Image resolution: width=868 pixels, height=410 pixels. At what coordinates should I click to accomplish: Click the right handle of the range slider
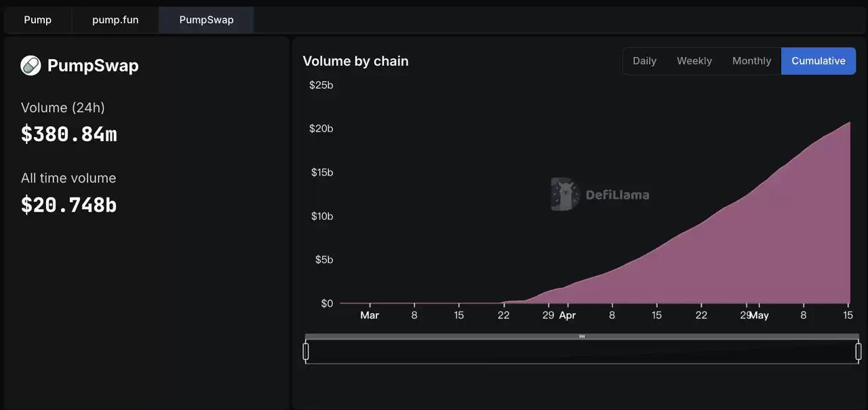859,350
